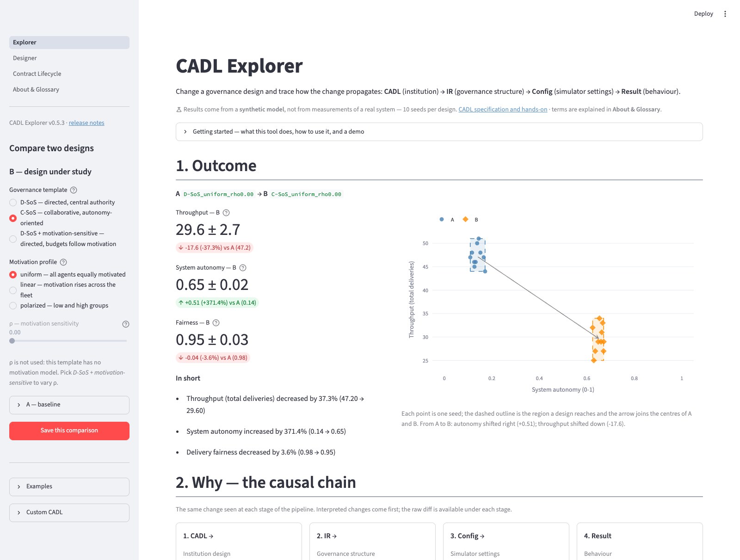This screenshot has width=740, height=560.
Task: Select D-SoS directed central authority template
Action: pyautogui.click(x=62, y=203)
